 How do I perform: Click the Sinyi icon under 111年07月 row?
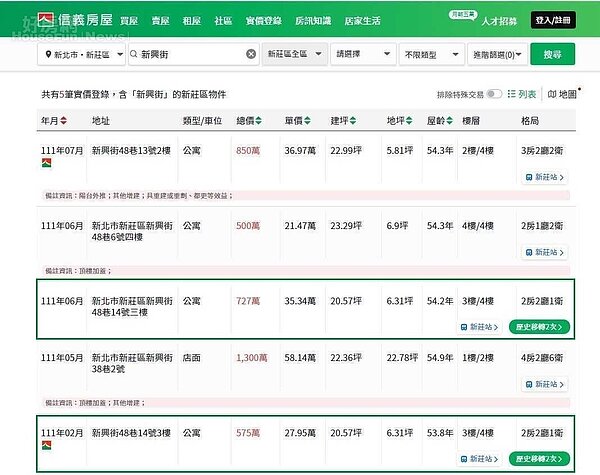(46, 163)
